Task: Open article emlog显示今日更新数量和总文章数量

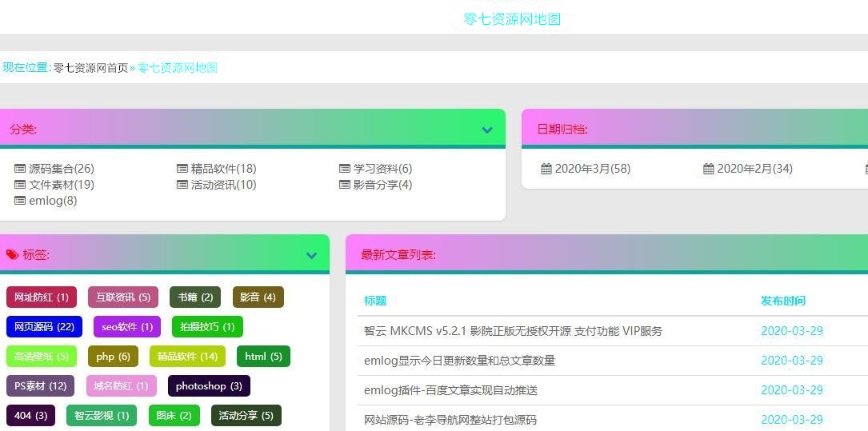Action: pos(459,361)
